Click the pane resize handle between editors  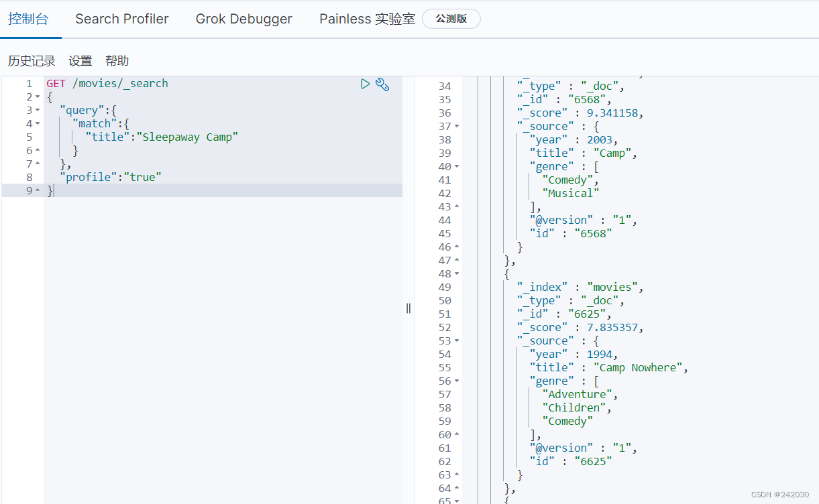pyautogui.click(x=408, y=308)
